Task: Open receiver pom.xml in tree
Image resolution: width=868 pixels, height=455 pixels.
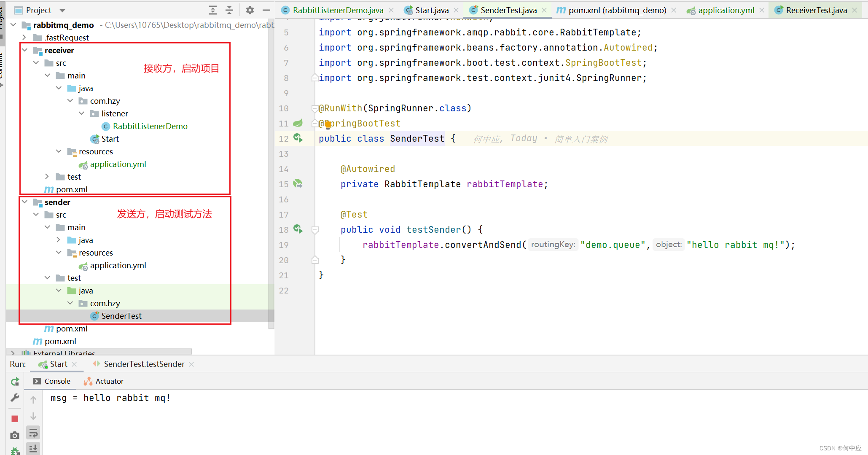Action: tap(71, 189)
